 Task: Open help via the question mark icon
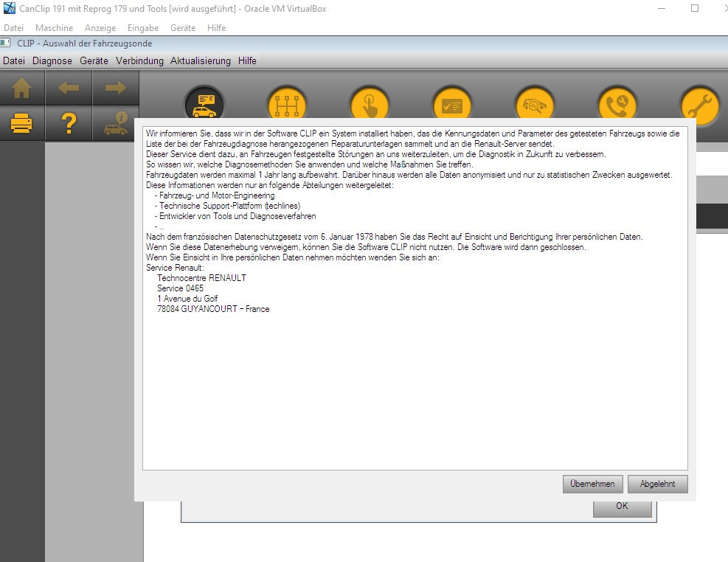[x=69, y=124]
